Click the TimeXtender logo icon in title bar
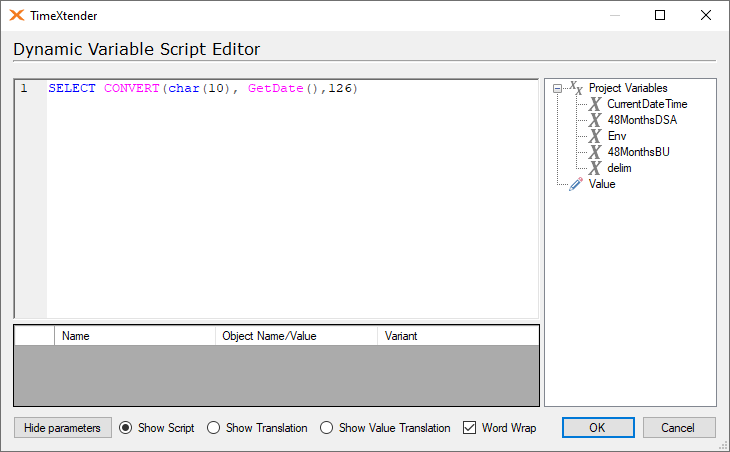 (x=17, y=15)
